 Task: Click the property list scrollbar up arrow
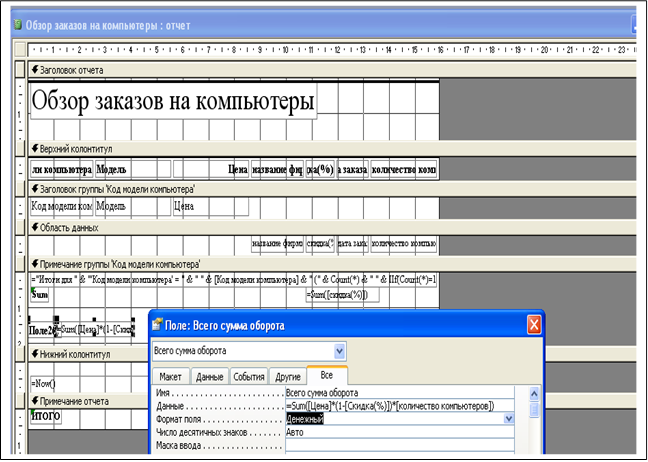[535, 393]
